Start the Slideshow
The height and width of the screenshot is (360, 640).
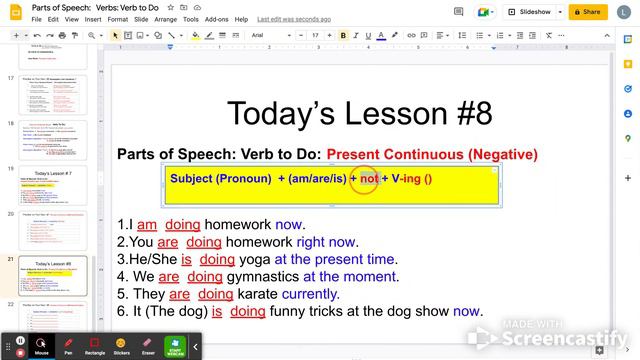529,12
